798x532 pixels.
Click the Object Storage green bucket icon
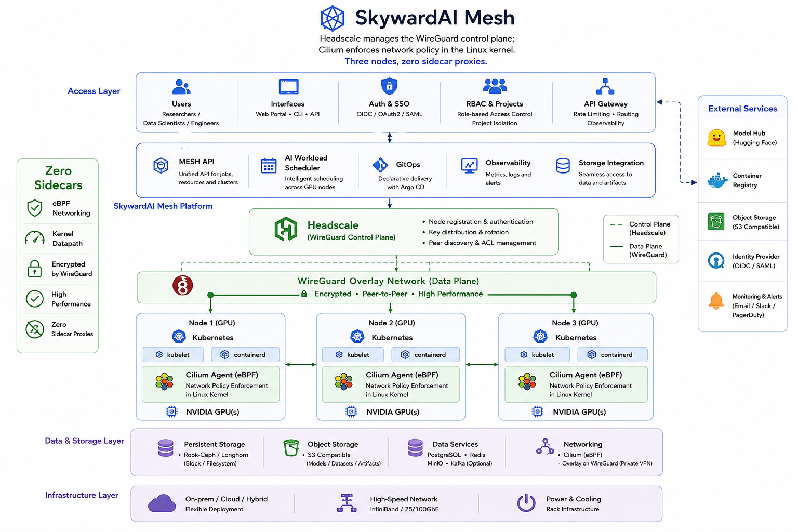716,222
